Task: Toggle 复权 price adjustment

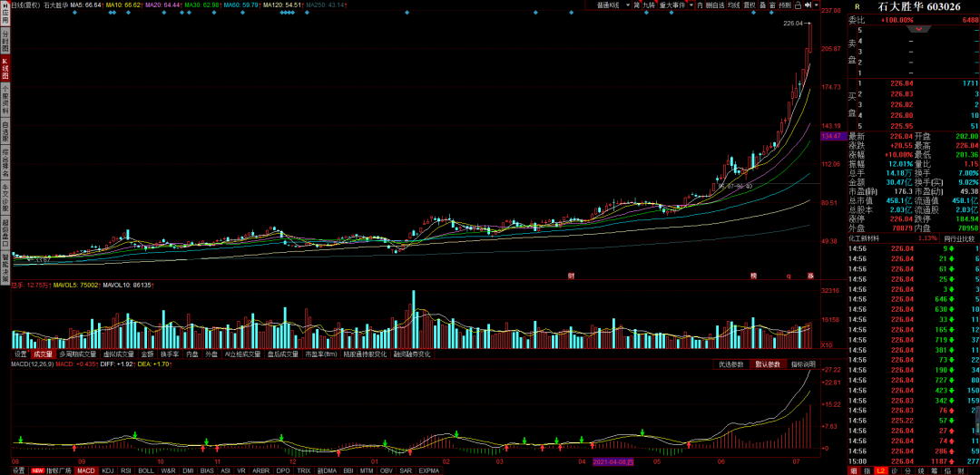Action: tap(750, 5)
